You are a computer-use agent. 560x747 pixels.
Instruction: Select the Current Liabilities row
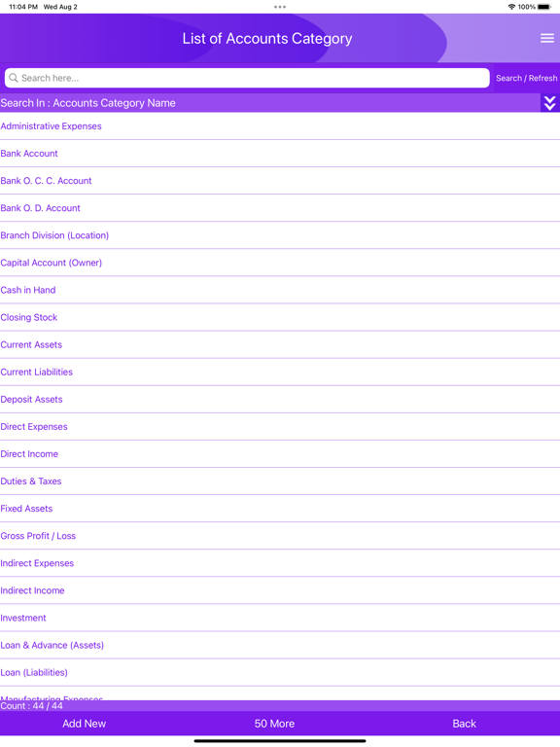click(280, 372)
